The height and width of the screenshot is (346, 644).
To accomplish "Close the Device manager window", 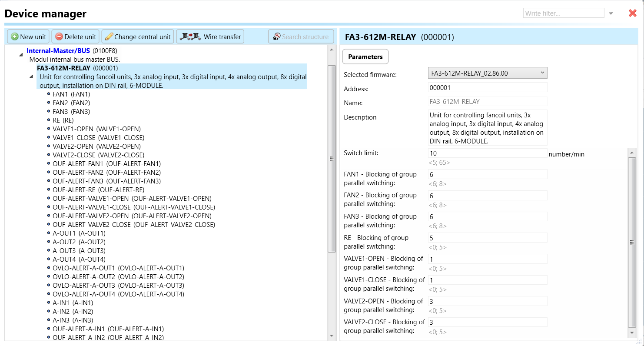I will [632, 13].
